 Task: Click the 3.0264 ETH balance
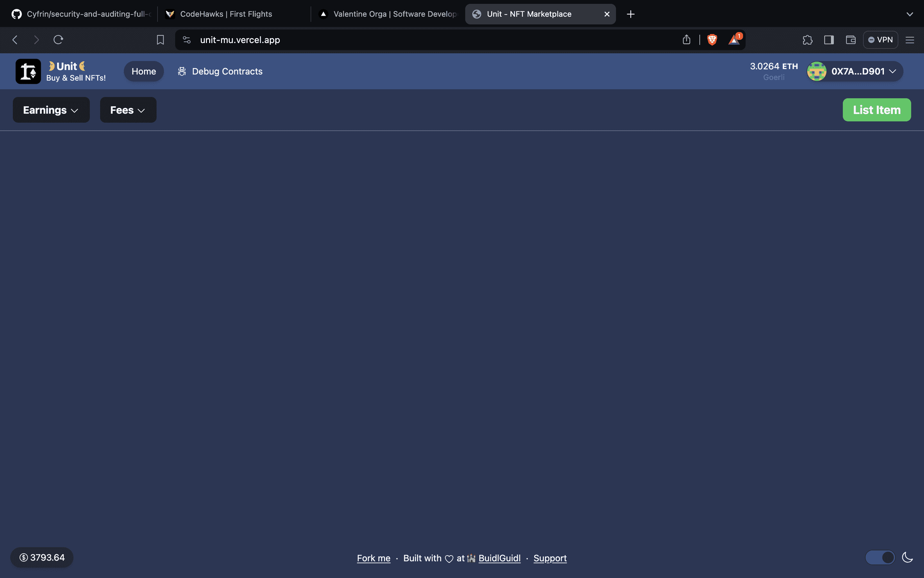[x=774, y=66]
